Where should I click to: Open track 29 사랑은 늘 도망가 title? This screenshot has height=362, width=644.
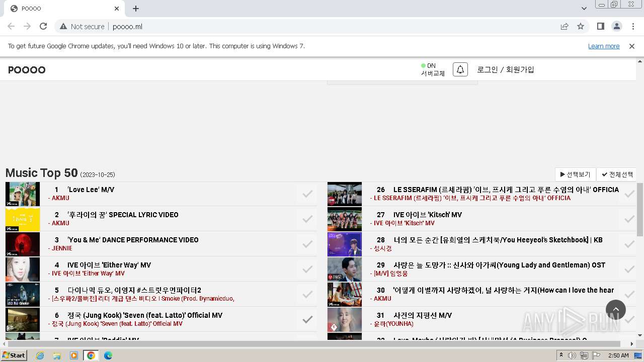(499, 265)
